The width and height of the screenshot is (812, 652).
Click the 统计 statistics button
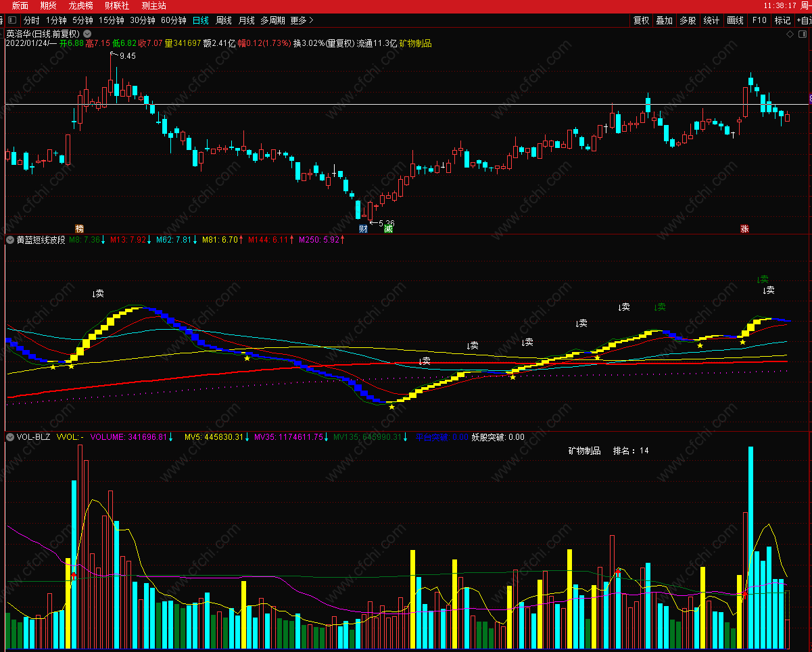(x=711, y=20)
